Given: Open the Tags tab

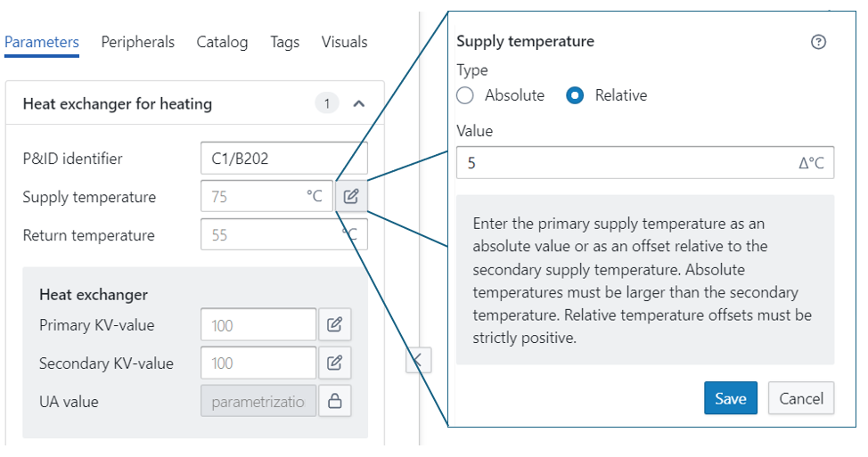Looking at the screenshot, I should pos(285,42).
